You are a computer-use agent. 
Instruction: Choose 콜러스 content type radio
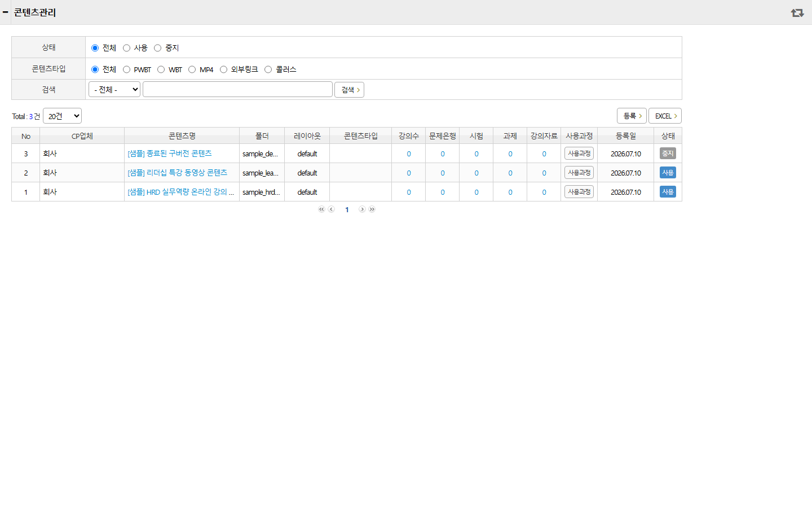tap(268, 69)
